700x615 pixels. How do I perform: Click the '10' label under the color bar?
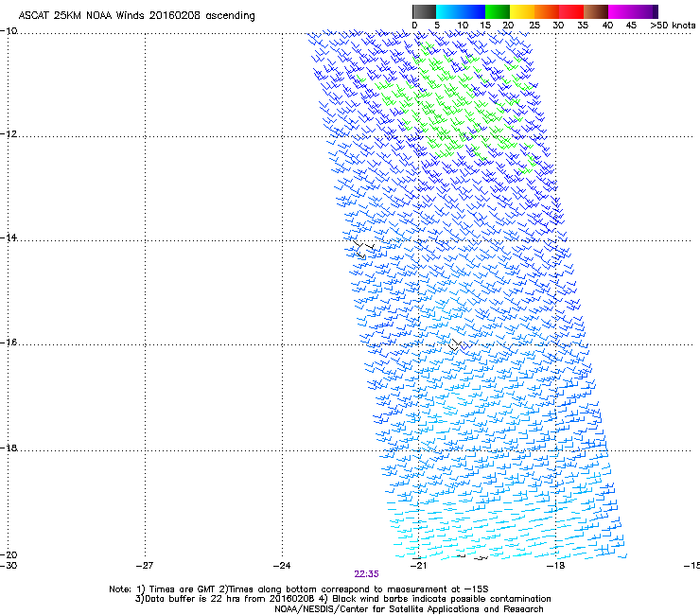pyautogui.click(x=463, y=26)
